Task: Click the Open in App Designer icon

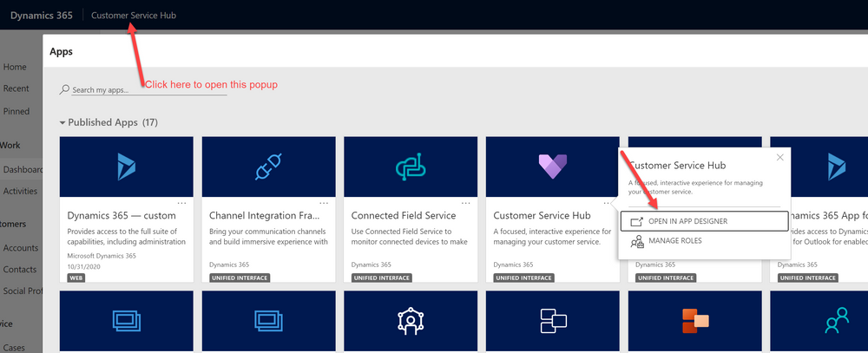Action: click(x=636, y=221)
